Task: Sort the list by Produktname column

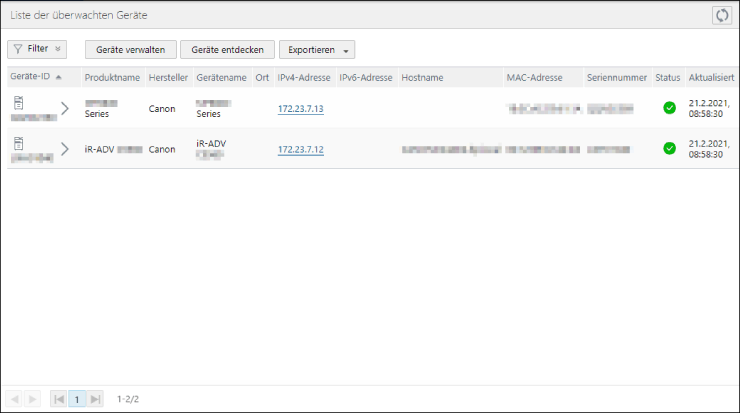Action: [x=111, y=77]
